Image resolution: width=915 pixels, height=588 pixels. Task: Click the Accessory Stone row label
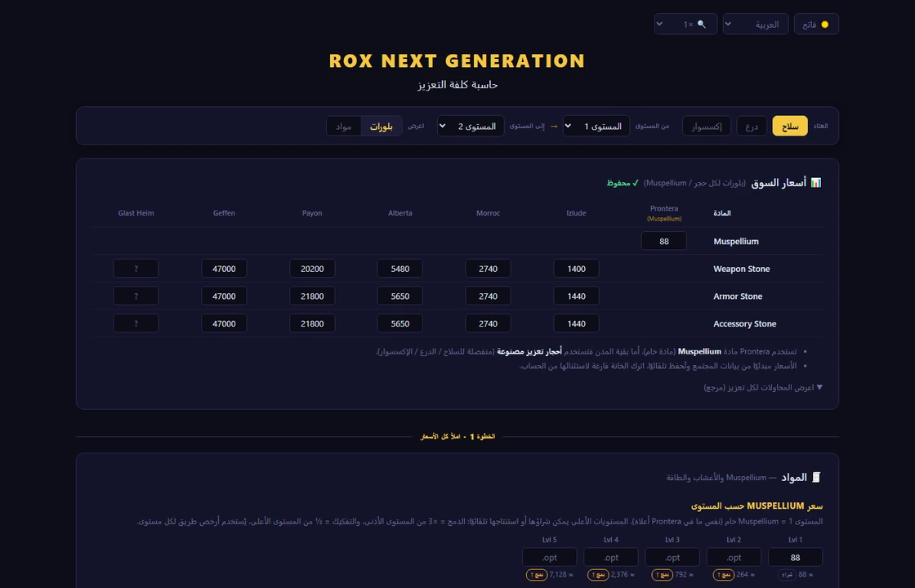coord(744,323)
